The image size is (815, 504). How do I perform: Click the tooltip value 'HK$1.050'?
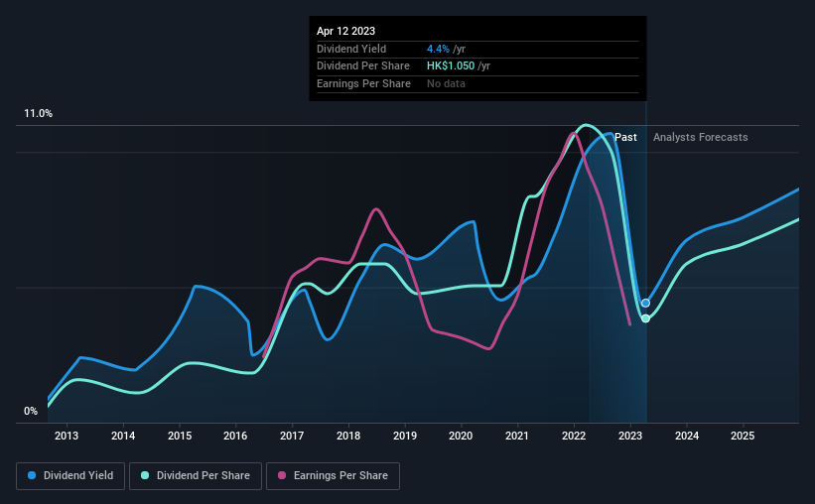(451, 66)
